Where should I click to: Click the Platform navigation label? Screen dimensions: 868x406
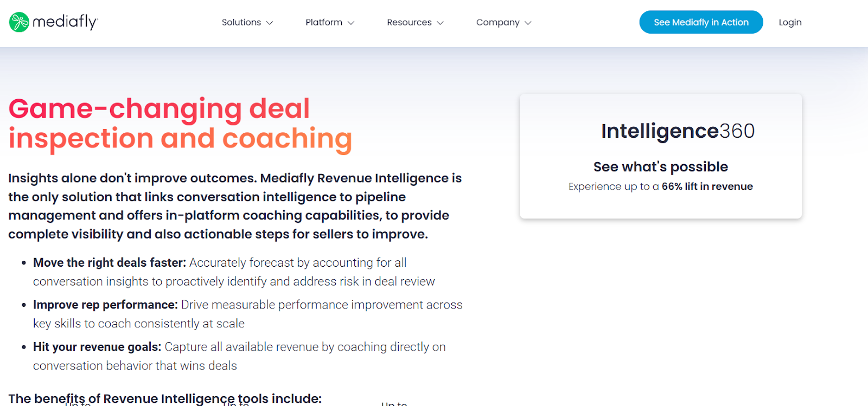(x=323, y=22)
